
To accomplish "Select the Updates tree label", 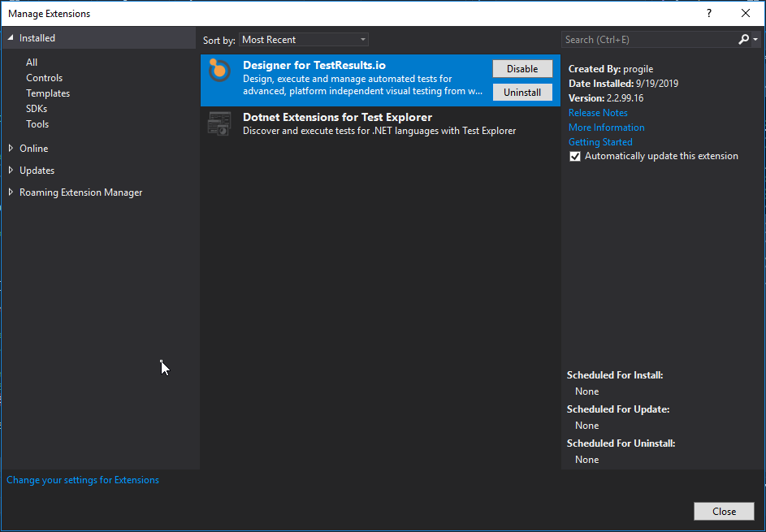I will (37, 170).
